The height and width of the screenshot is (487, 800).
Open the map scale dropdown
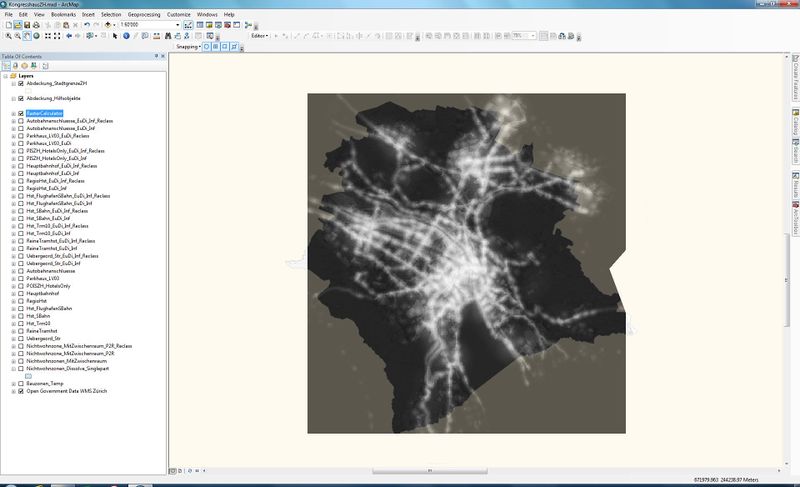point(177,25)
